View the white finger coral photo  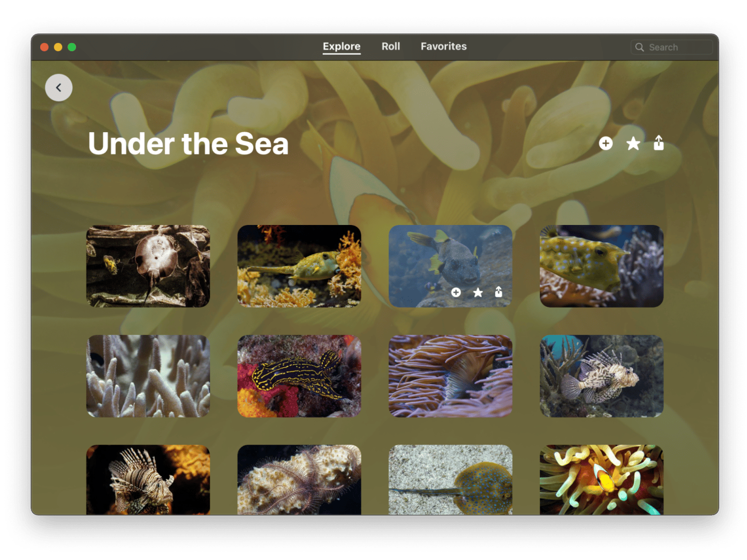tap(148, 376)
